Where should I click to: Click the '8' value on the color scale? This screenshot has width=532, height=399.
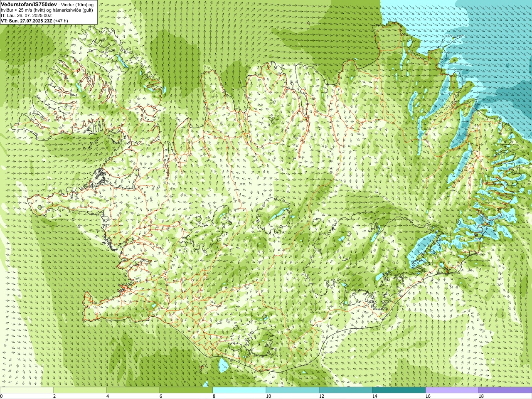[x=214, y=396]
